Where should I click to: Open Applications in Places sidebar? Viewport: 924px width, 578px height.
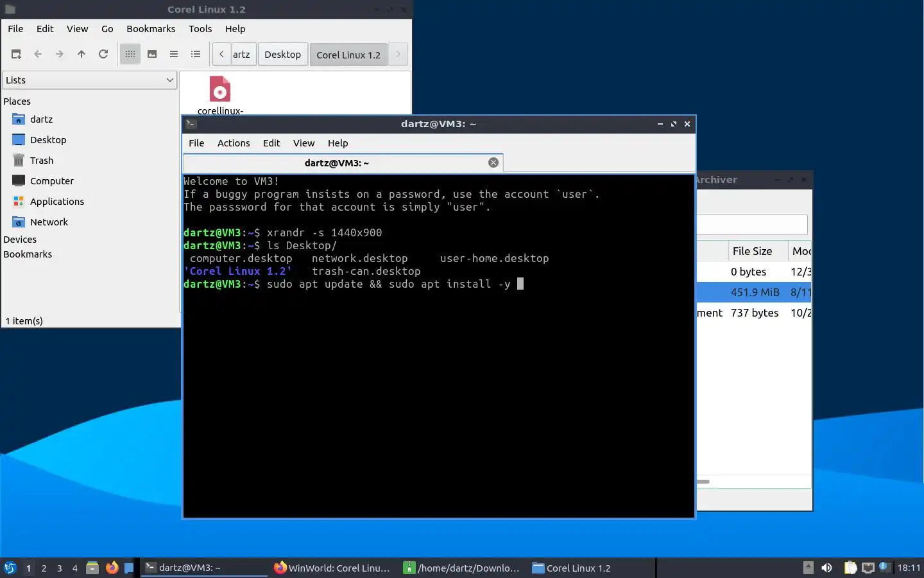[57, 202]
